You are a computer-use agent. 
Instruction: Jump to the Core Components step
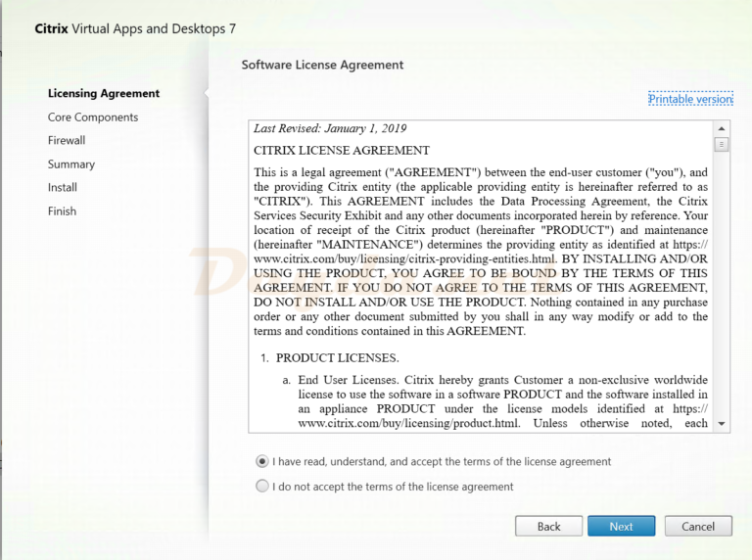click(93, 117)
